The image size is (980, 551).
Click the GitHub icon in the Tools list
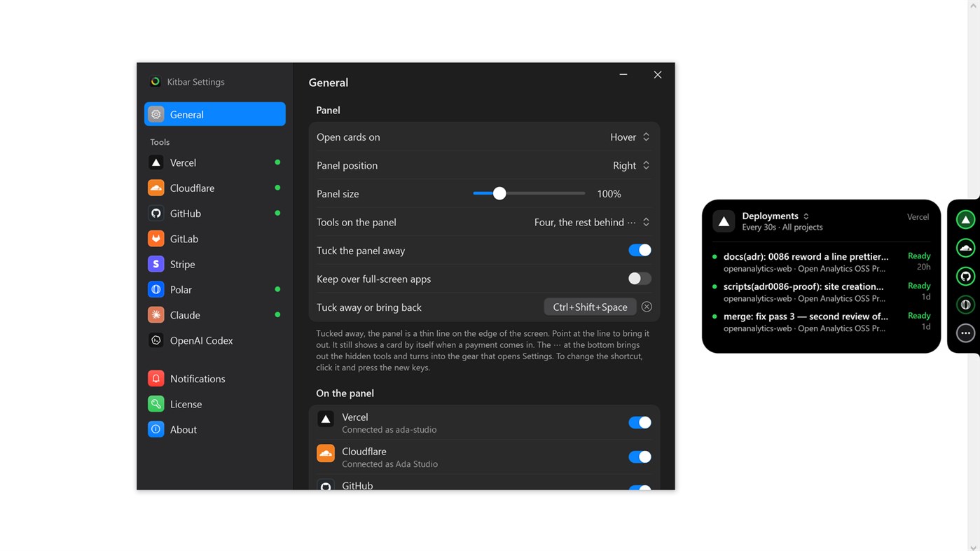(x=156, y=214)
